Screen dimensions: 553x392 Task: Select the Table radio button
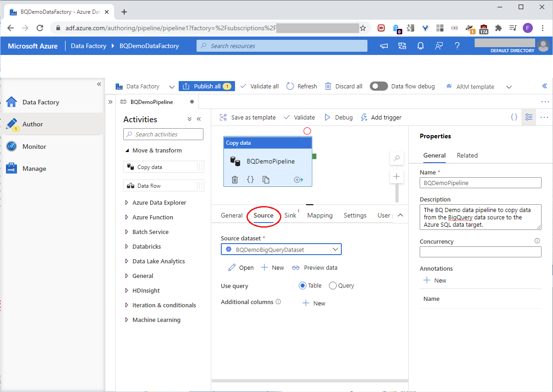(302, 286)
